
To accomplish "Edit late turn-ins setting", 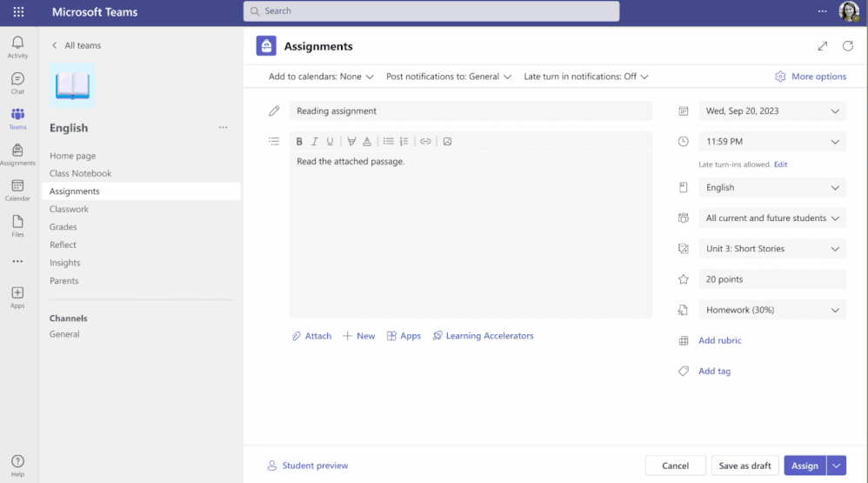I will [x=780, y=164].
